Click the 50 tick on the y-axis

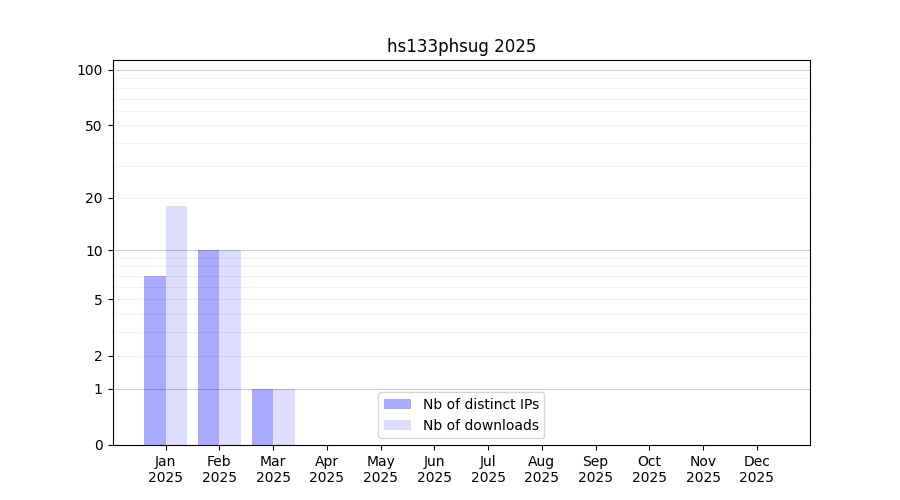coord(93,126)
